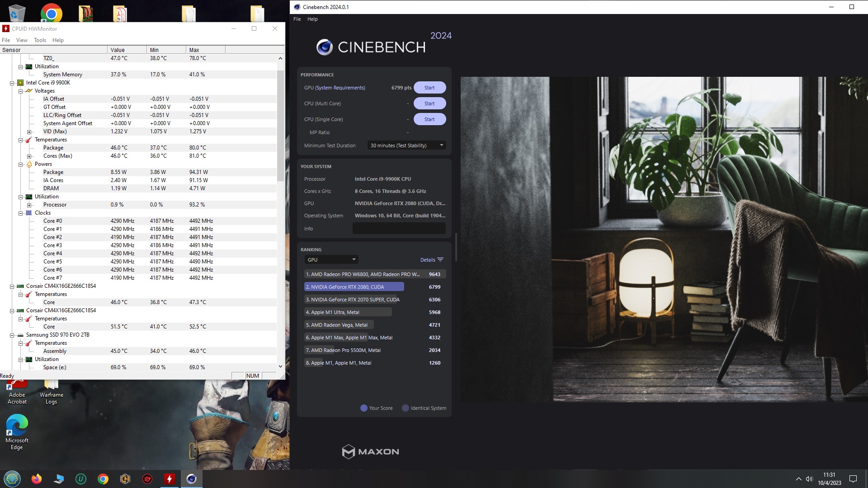This screenshot has height=488, width=868.
Task: Open the green U uninstaller taskbar icon
Action: (x=81, y=479)
